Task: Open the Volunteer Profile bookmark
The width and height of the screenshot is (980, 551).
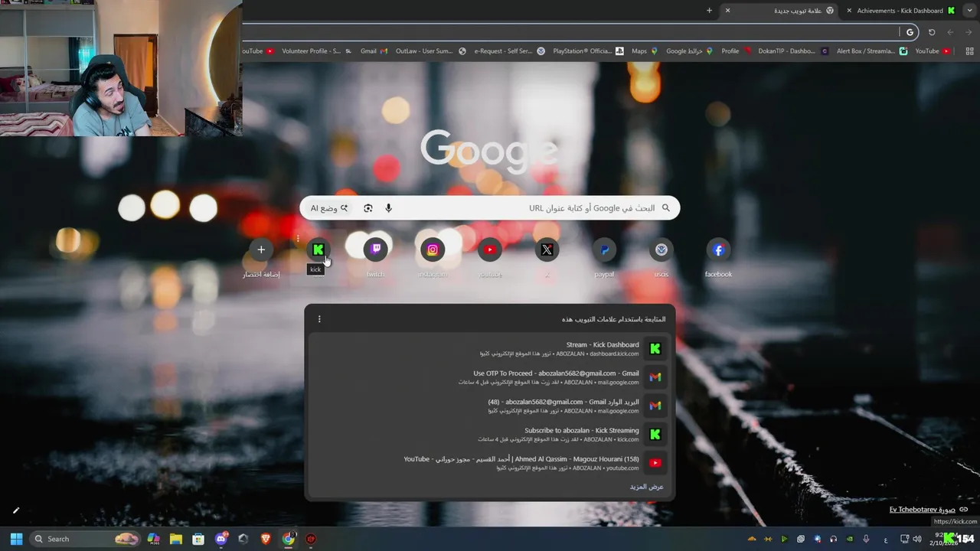Action: 316,51
